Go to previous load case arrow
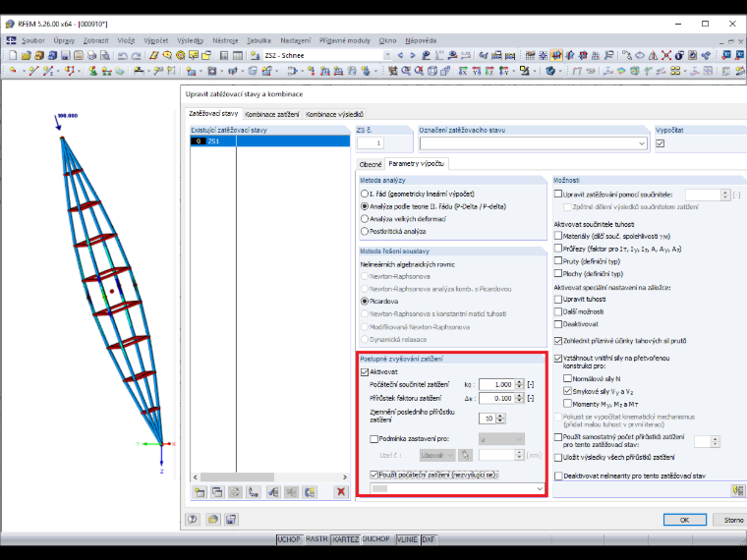The width and height of the screenshot is (747, 560). pos(400,56)
